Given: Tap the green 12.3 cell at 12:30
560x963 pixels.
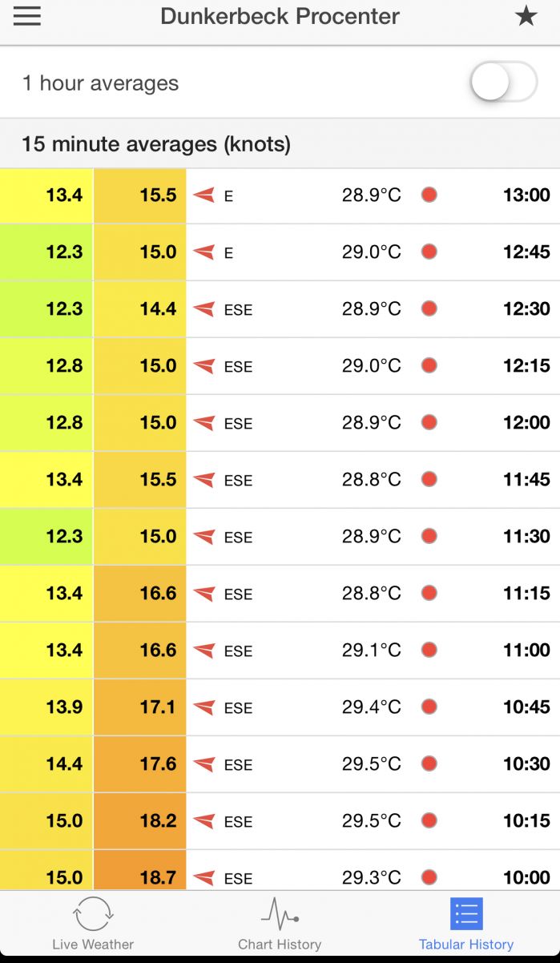Looking at the screenshot, I should tap(47, 309).
